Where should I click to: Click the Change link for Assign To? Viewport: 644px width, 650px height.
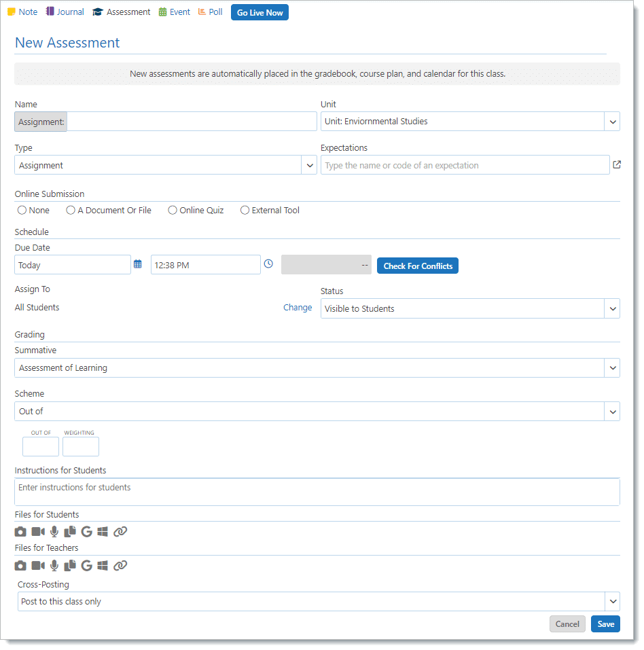pyautogui.click(x=298, y=308)
